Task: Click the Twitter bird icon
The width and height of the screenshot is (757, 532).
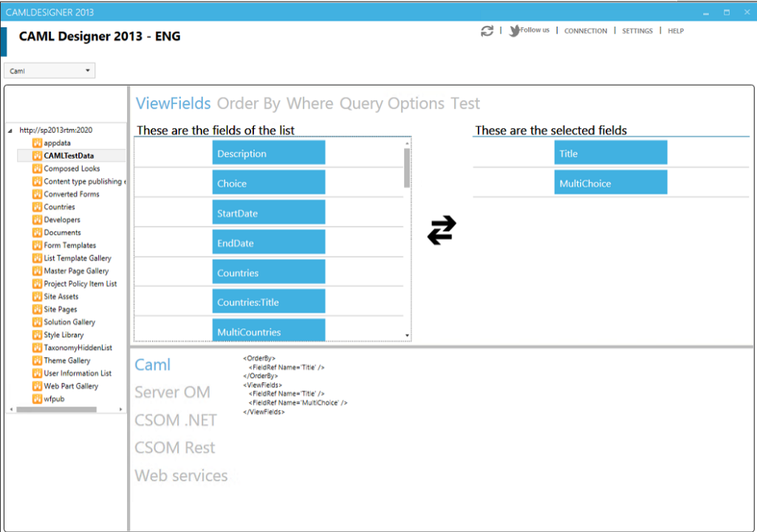Action: coord(515,31)
